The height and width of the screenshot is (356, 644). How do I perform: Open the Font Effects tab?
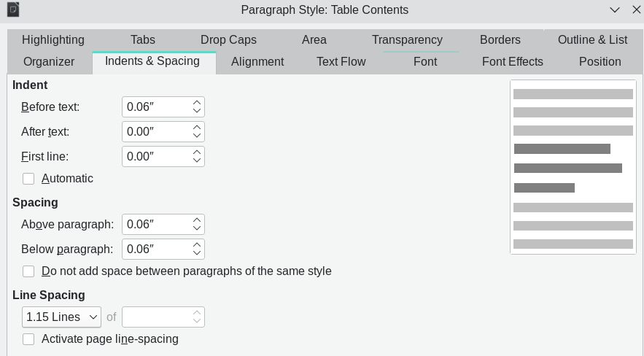[513, 61]
